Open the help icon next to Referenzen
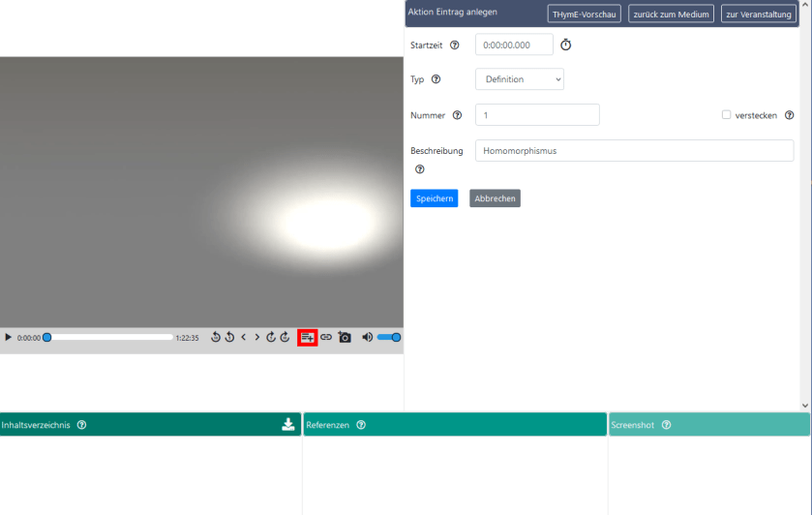 361,425
